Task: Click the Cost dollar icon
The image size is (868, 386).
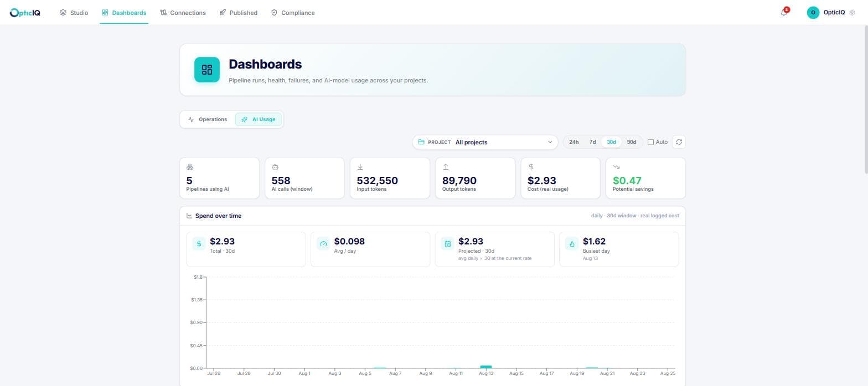Action: 531,167
